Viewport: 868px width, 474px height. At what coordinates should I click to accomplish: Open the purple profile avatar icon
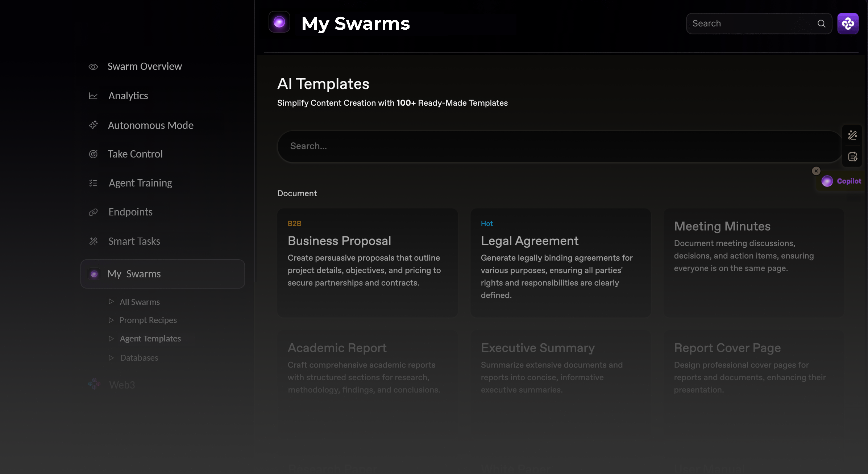coord(848,24)
